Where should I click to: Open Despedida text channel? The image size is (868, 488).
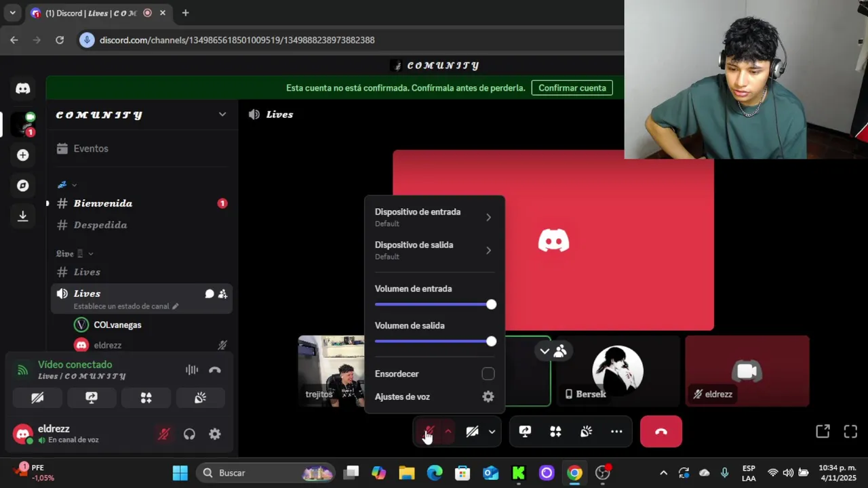coord(142,225)
